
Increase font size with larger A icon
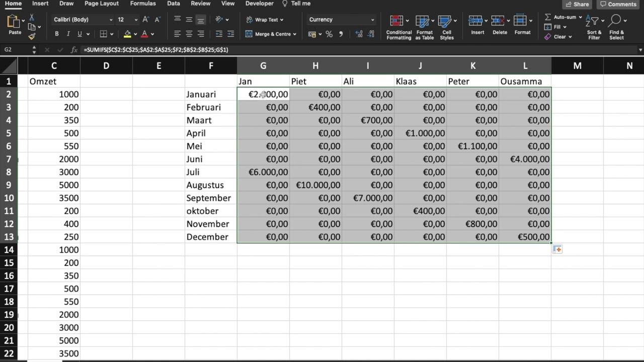pos(145,20)
